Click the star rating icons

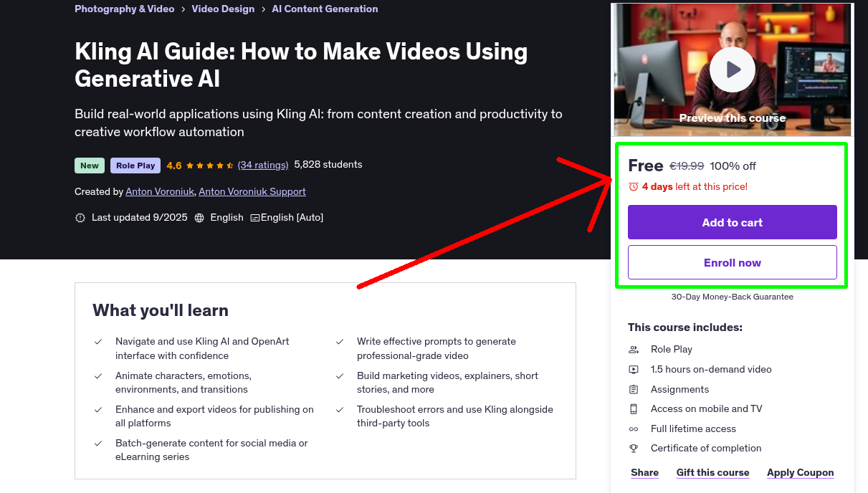(x=209, y=166)
